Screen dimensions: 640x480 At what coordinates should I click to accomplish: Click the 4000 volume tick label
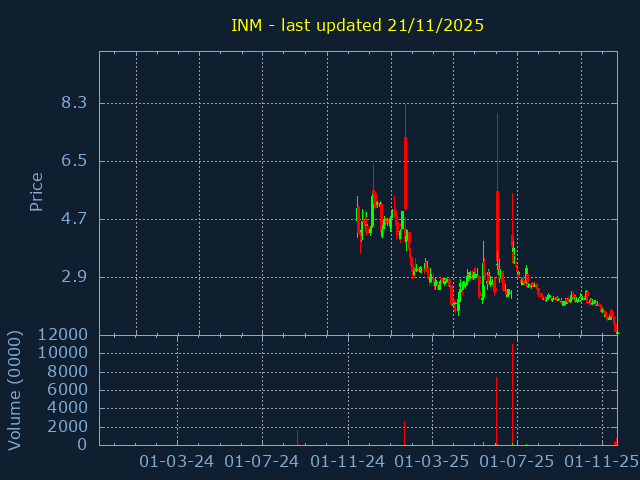(67, 408)
